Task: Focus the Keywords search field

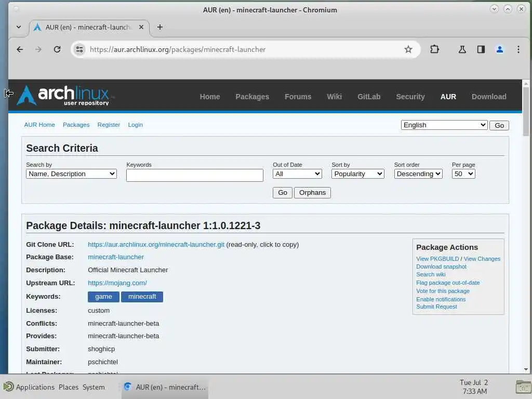Action: [195, 176]
